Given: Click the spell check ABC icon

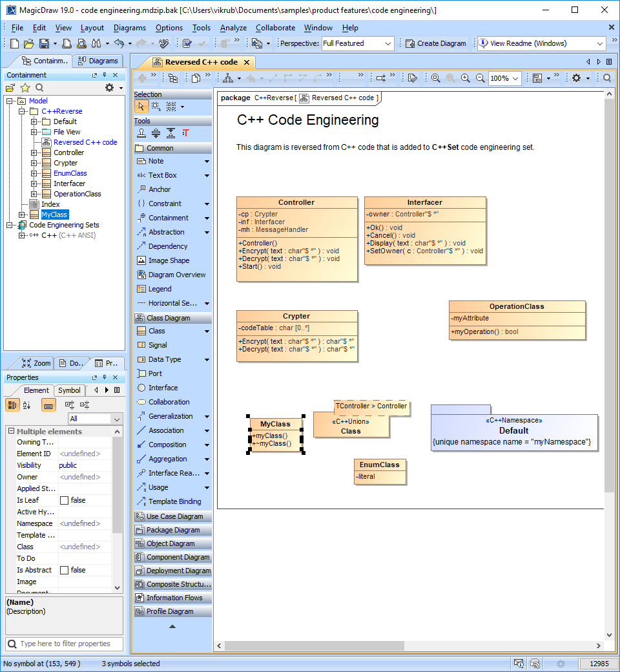Looking at the screenshot, I should [163, 43].
